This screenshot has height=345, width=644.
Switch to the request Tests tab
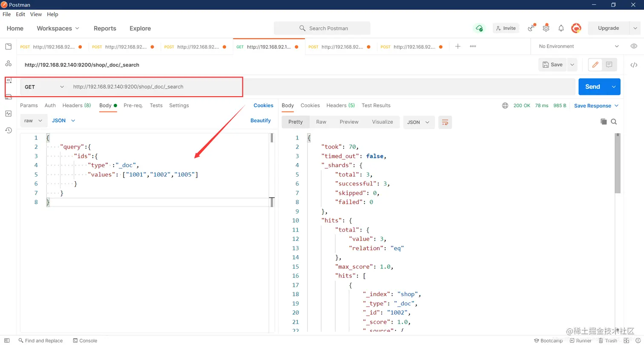point(156,105)
